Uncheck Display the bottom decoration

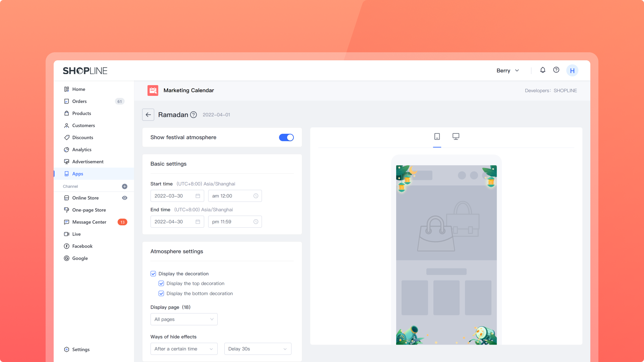(161, 294)
